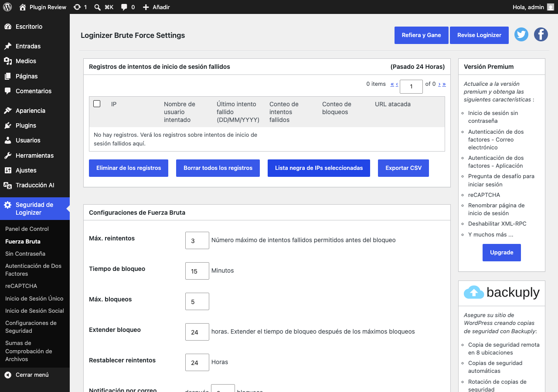This screenshot has height=392, width=558.
Task: Open Loginizer Facebook page icon
Action: pos(541,34)
